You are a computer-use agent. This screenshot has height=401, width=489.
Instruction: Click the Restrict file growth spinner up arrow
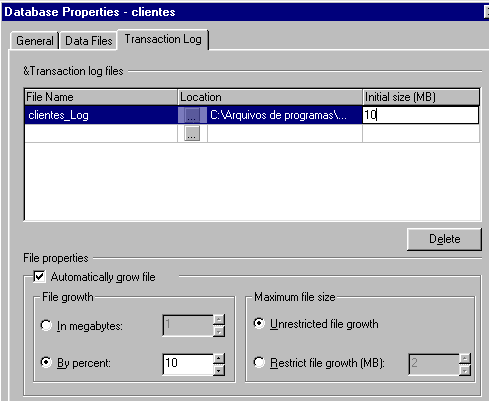465,359
